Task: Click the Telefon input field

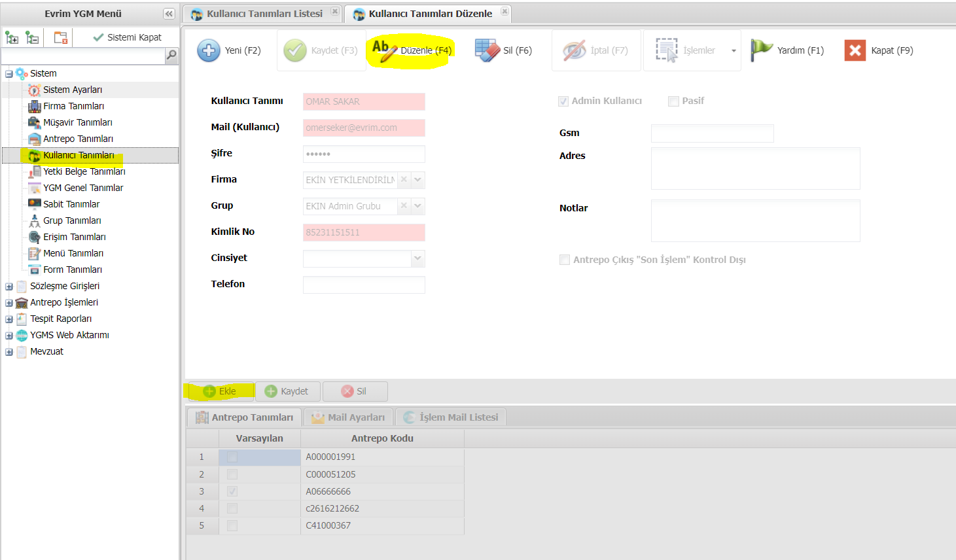Action: coord(364,285)
